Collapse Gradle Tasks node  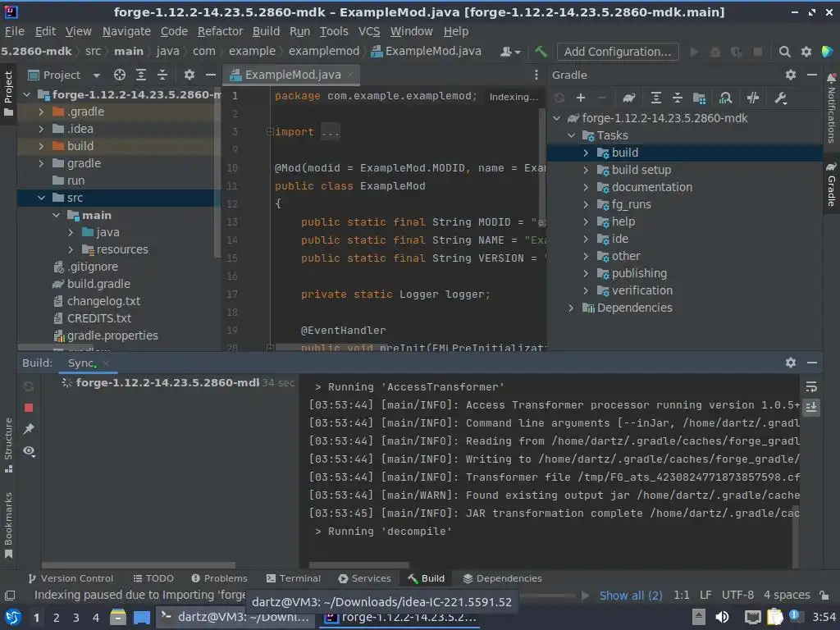(571, 135)
